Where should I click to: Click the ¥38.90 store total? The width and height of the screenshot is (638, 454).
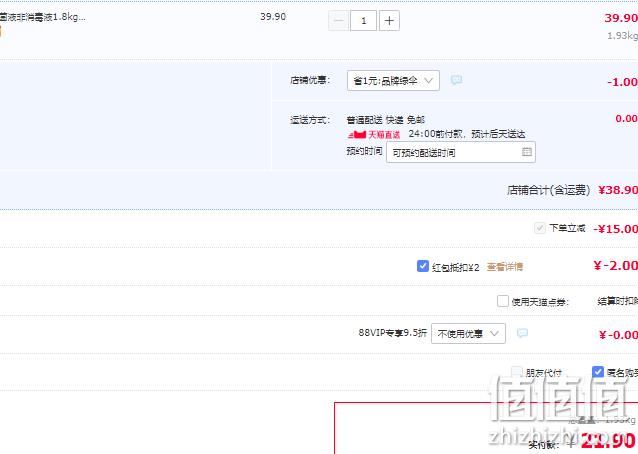[618, 190]
